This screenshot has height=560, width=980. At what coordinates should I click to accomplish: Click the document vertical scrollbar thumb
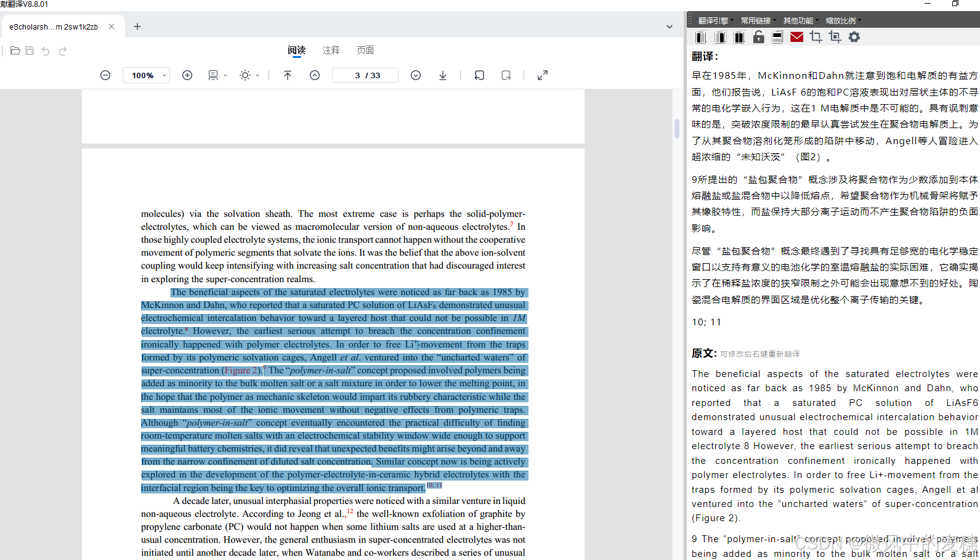677,129
